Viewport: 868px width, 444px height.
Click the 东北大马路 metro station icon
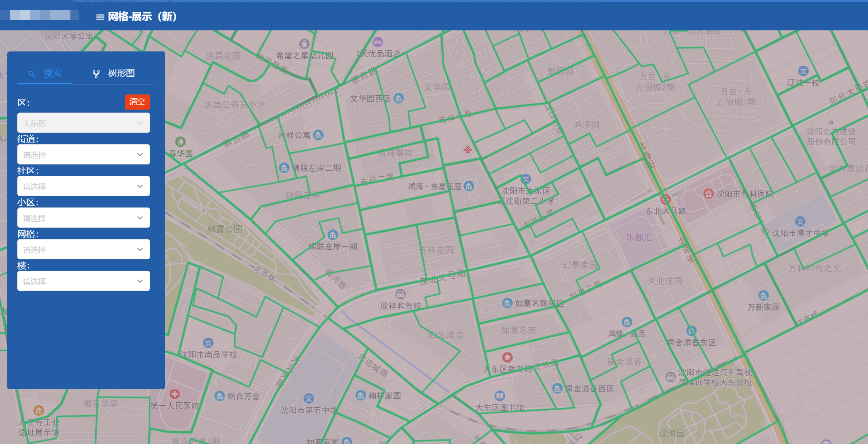point(665,199)
